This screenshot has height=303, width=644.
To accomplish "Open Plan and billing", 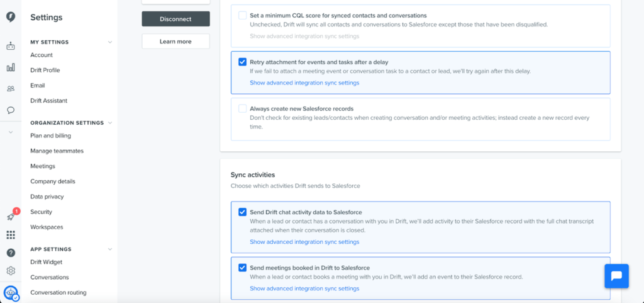I will click(50, 135).
